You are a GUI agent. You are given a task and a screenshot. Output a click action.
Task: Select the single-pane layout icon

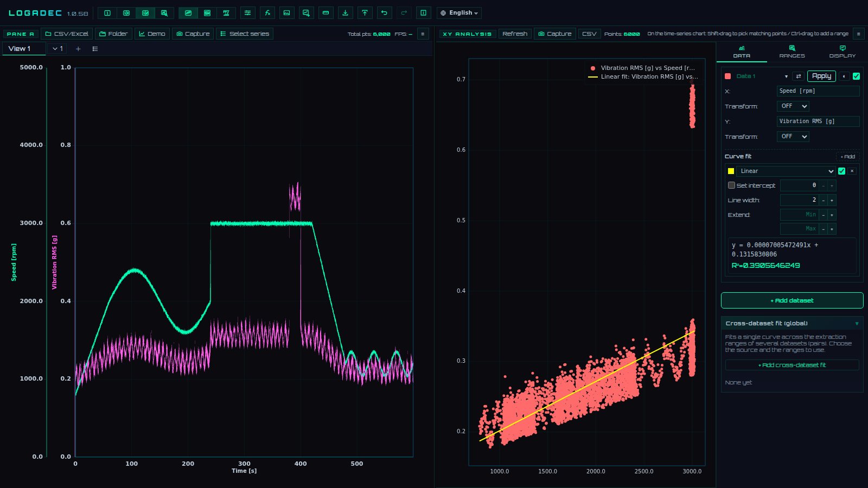(x=107, y=13)
